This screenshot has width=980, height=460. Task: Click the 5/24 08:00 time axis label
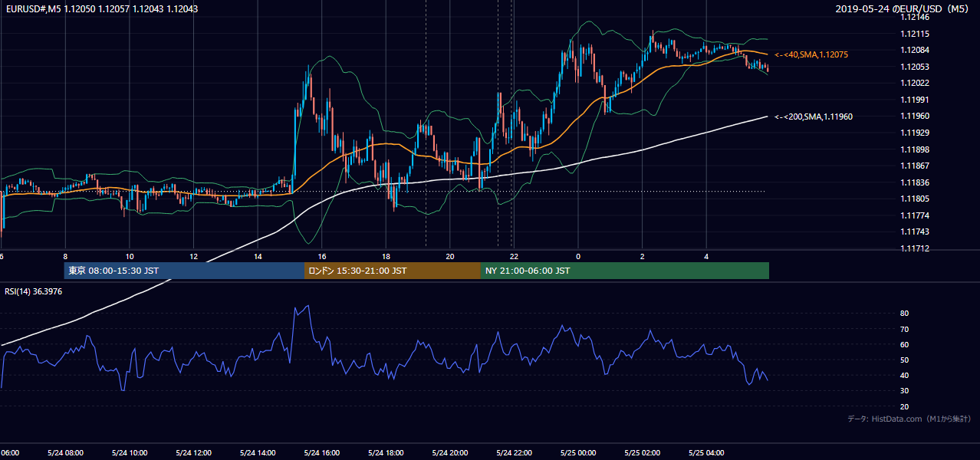click(65, 453)
